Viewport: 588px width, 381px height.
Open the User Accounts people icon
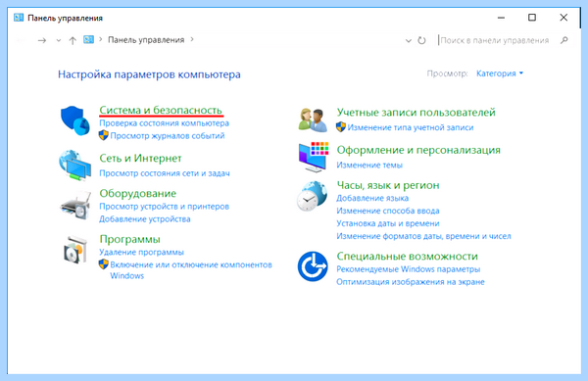(x=313, y=119)
